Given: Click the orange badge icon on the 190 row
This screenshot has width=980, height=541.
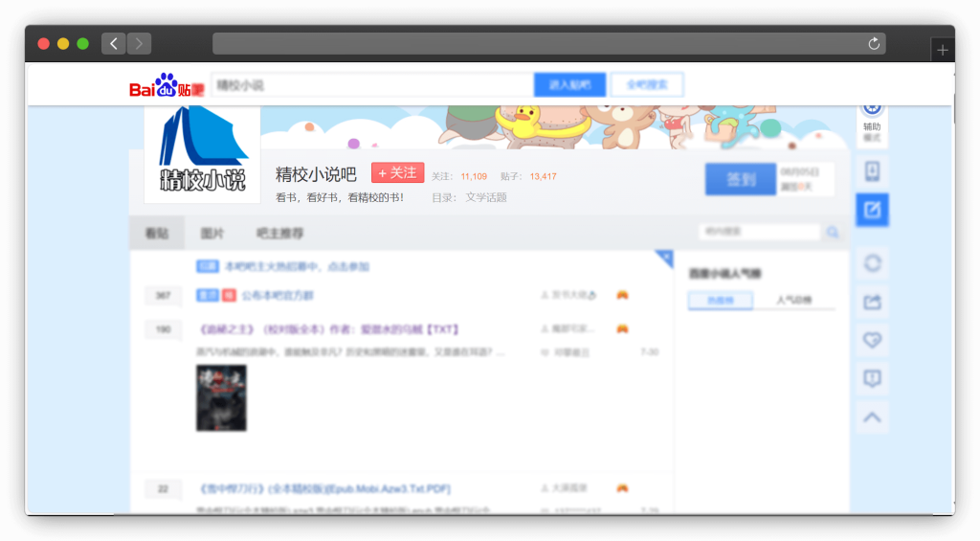Looking at the screenshot, I should pyautogui.click(x=622, y=328).
